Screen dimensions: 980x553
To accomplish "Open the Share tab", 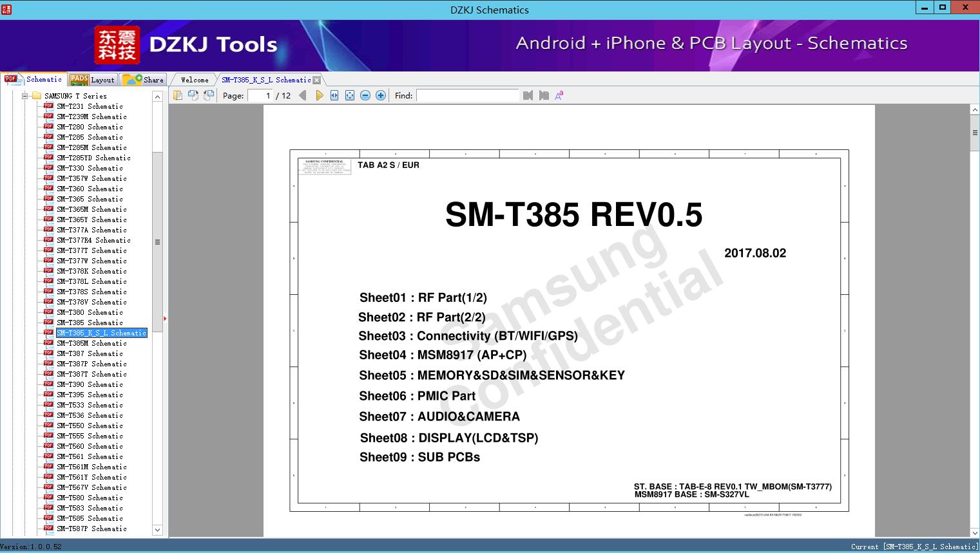I will [x=143, y=80].
